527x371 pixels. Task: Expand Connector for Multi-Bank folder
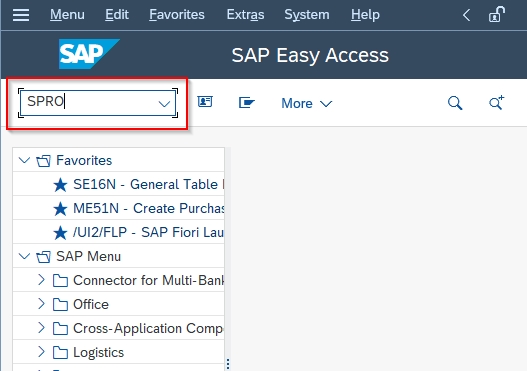(x=41, y=280)
